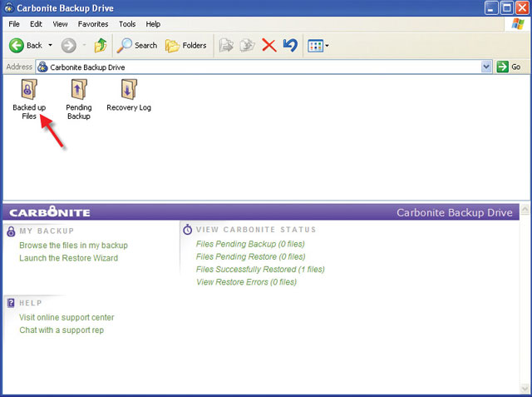Click the blue Undo arrow icon

coord(290,45)
